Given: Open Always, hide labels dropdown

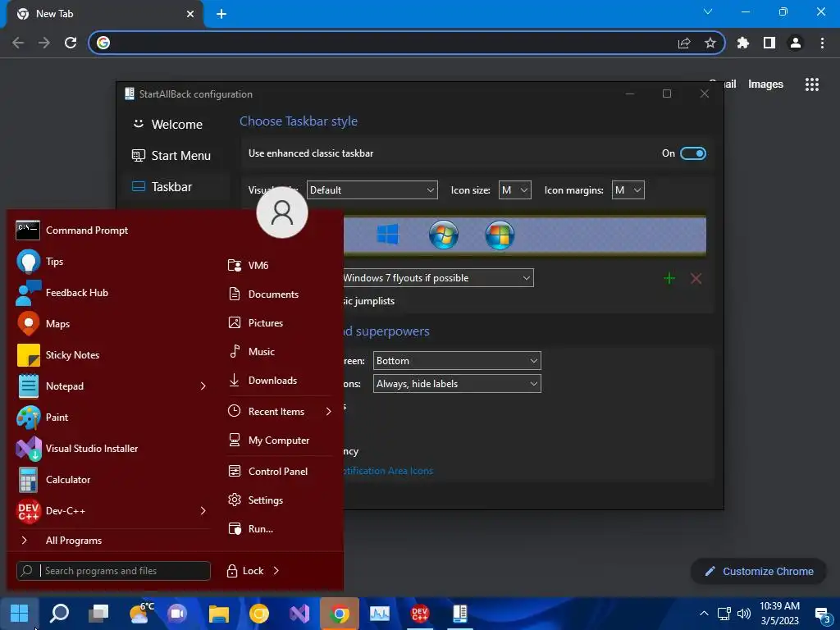Looking at the screenshot, I should tap(457, 384).
